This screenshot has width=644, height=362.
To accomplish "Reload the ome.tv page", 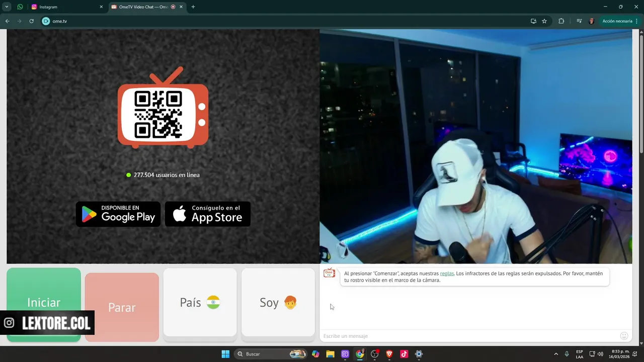I will 31,21.
